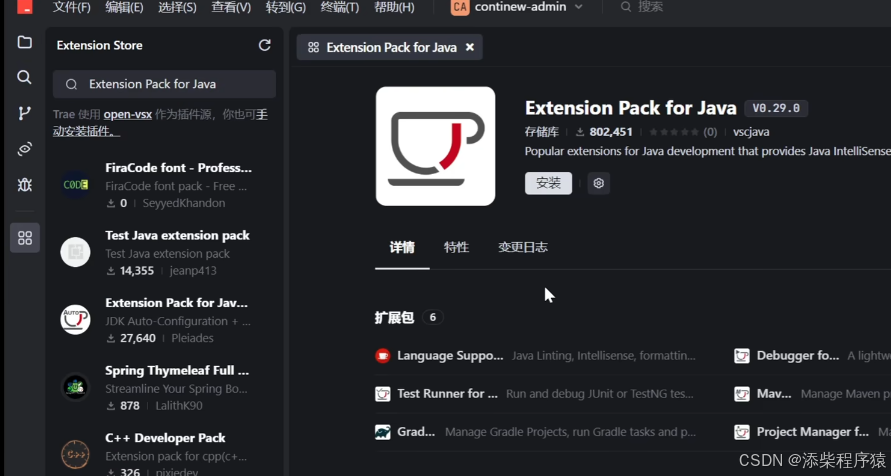
Task: Click the Gradle extension icon
Action: pos(383,432)
